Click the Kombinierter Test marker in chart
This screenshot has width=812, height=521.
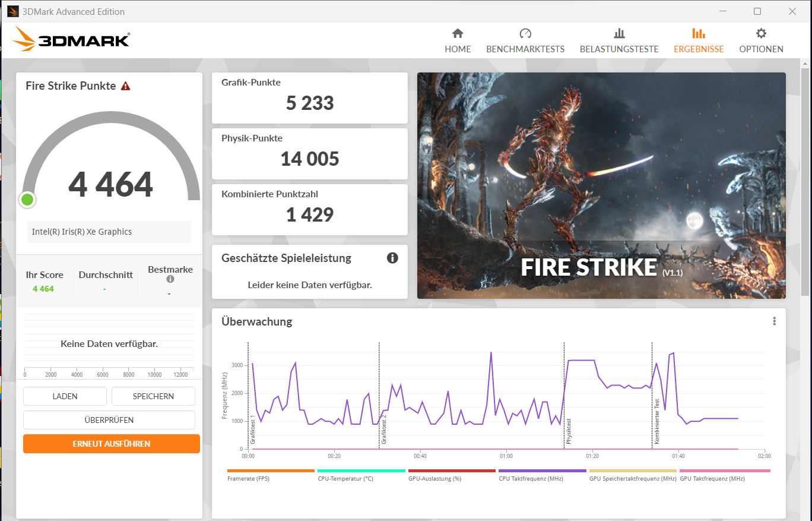pos(656,422)
